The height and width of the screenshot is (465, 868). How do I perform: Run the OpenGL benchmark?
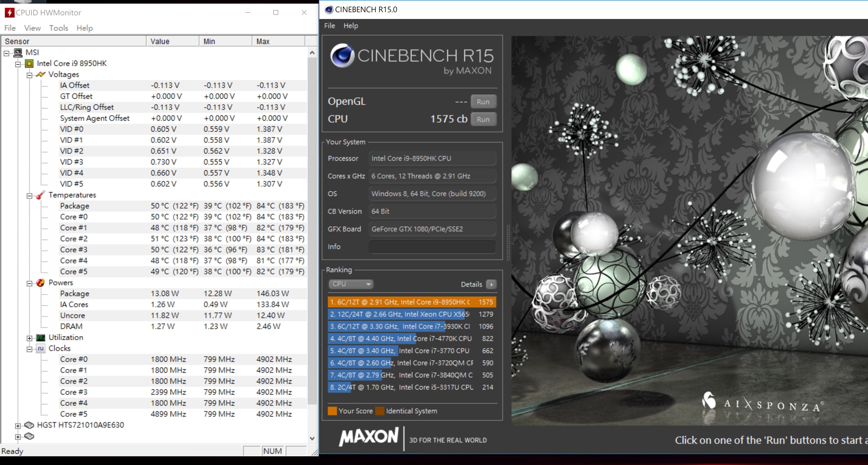(x=483, y=102)
